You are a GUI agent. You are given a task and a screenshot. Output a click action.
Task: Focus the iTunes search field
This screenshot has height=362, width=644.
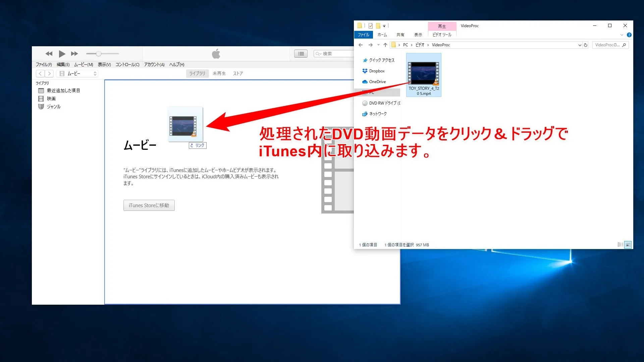tap(334, 54)
